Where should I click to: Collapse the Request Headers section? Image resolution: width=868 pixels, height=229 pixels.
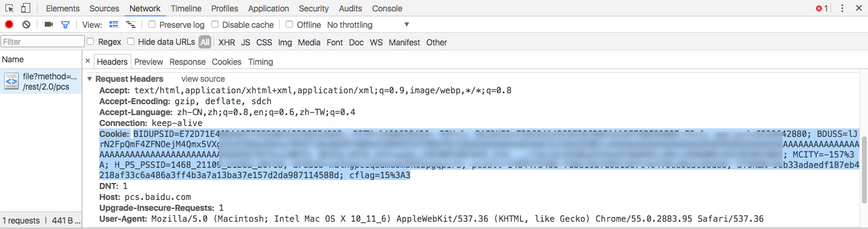pos(90,79)
